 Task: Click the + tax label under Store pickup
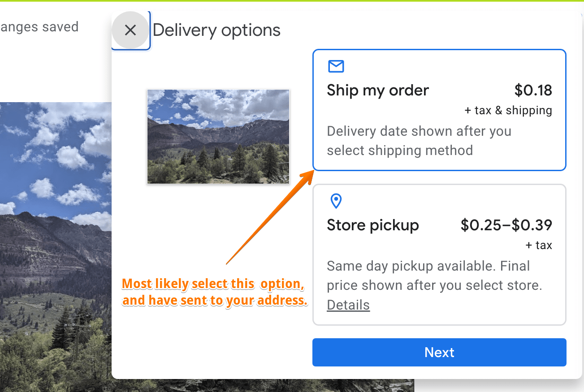[x=539, y=245]
